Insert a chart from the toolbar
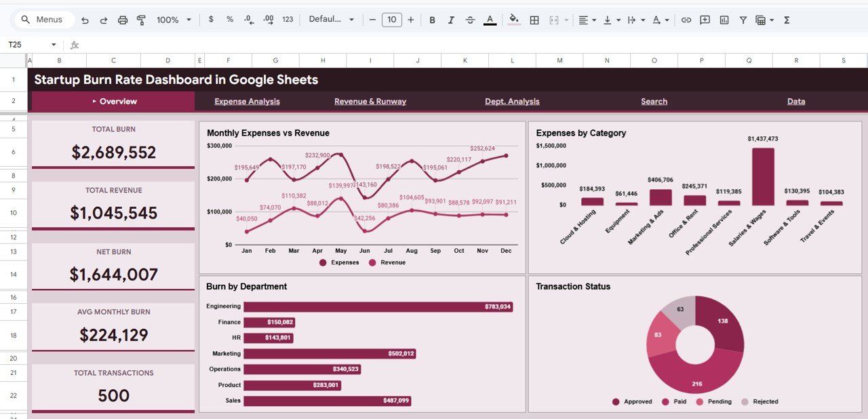 (724, 20)
